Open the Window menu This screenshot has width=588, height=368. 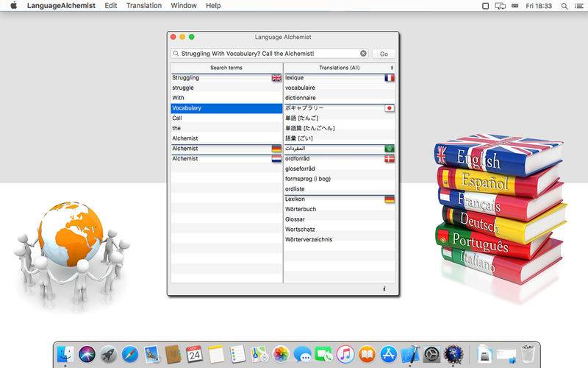point(184,6)
